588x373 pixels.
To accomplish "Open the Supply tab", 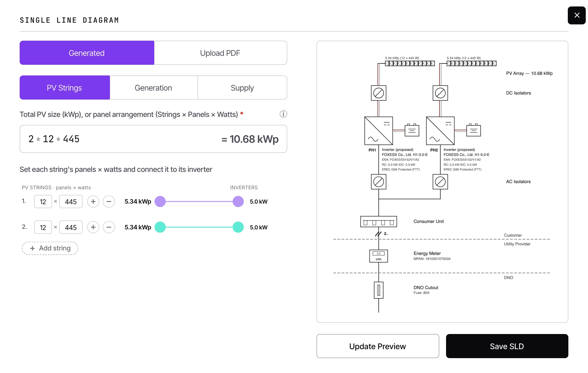I will pyautogui.click(x=242, y=88).
